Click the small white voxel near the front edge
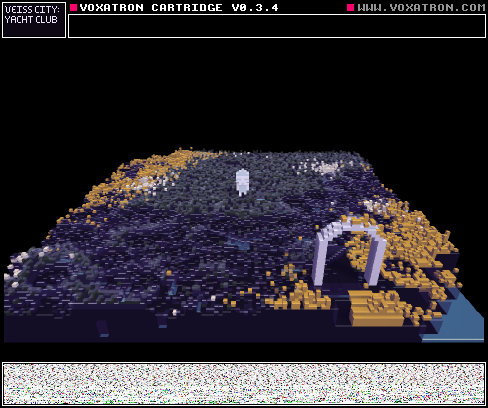 (174, 312)
